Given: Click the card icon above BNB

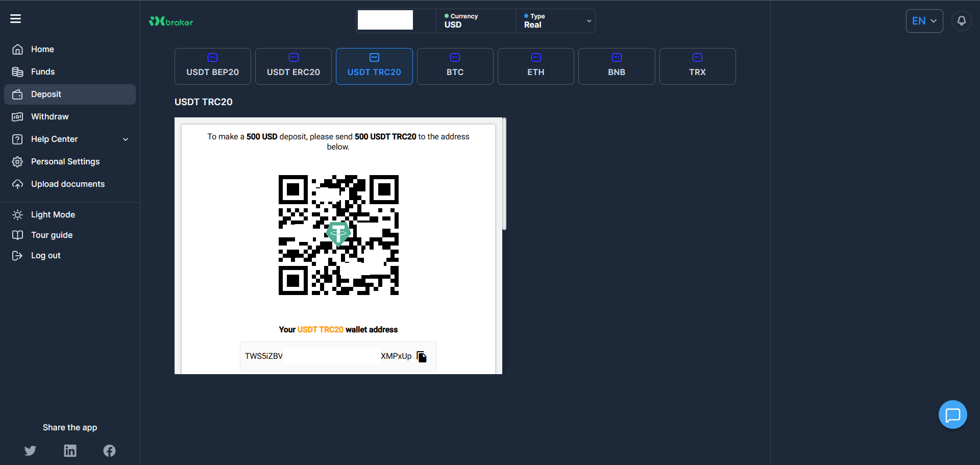Looking at the screenshot, I should click(617, 57).
